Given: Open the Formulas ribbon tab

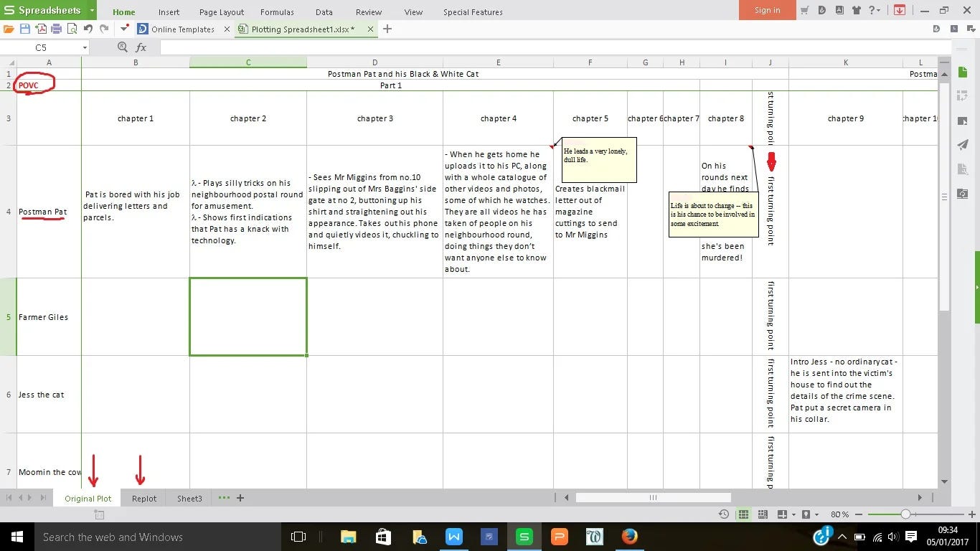Looking at the screenshot, I should point(277,11).
